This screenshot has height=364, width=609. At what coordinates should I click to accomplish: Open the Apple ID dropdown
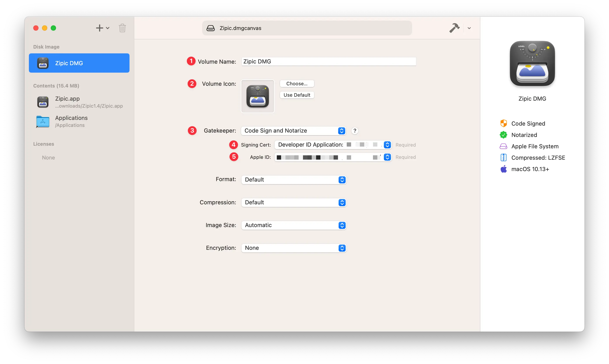click(333, 157)
